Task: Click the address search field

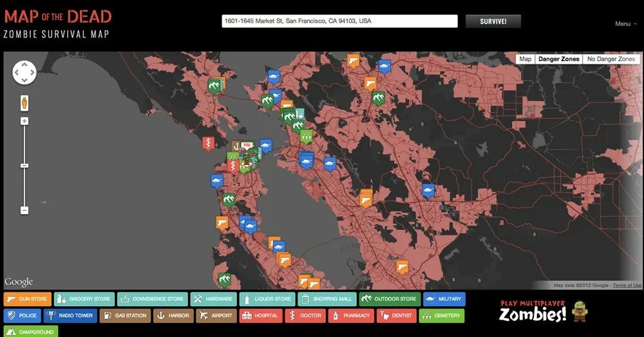Action: pos(339,21)
